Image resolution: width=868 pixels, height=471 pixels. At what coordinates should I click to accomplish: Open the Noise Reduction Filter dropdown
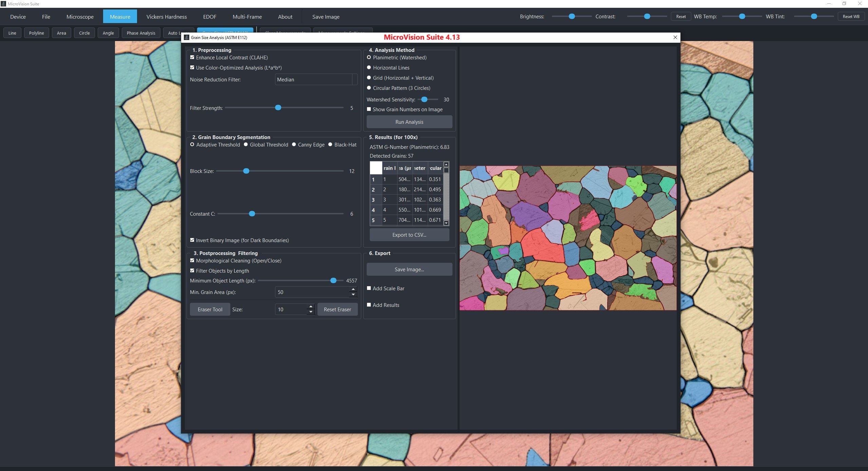(315, 79)
